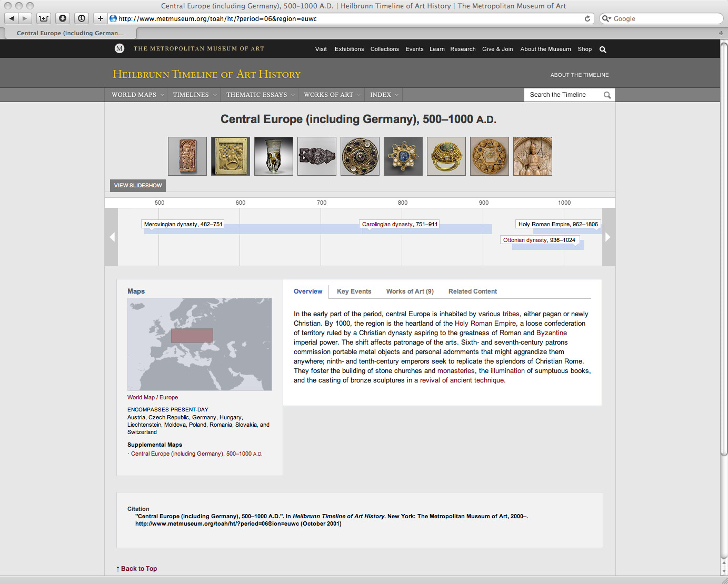The image size is (728, 584).
Task: Open the Give & Join menu item
Action: 497,49
